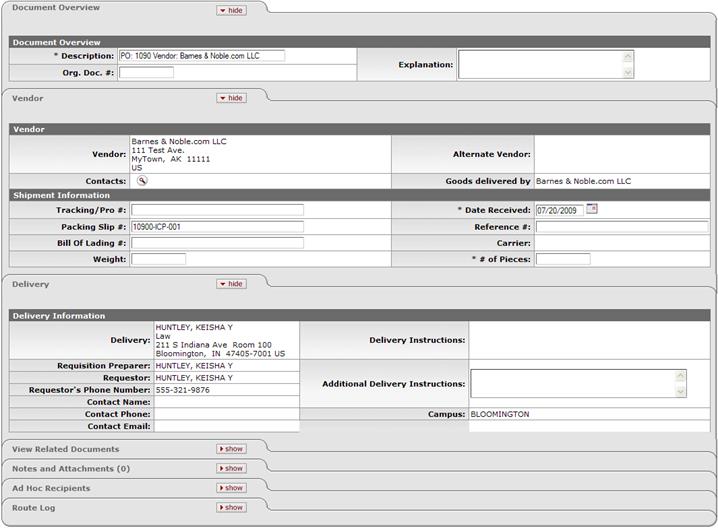The height and width of the screenshot is (528, 718).
Task: Show the View Related Documents section
Action: pos(232,449)
